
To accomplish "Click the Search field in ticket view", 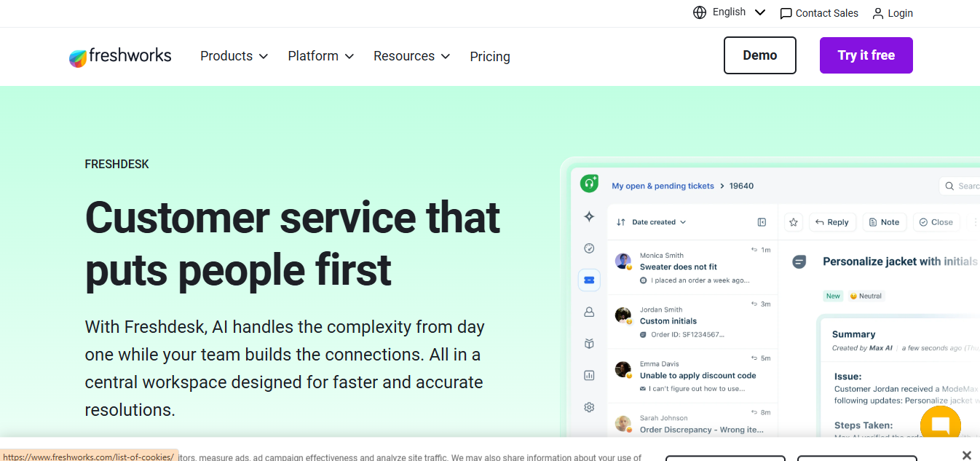I will 961,186.
